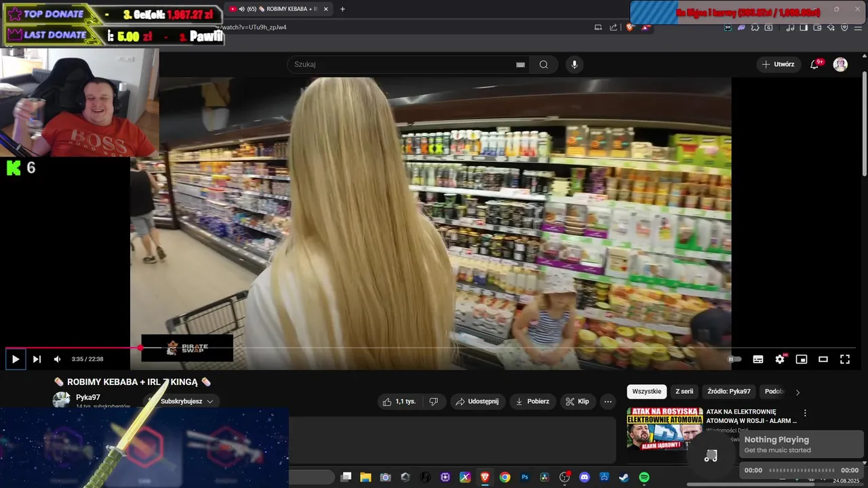868x488 pixels.
Task: Open Brave Leo AI sparkle icon
Action: point(831,28)
